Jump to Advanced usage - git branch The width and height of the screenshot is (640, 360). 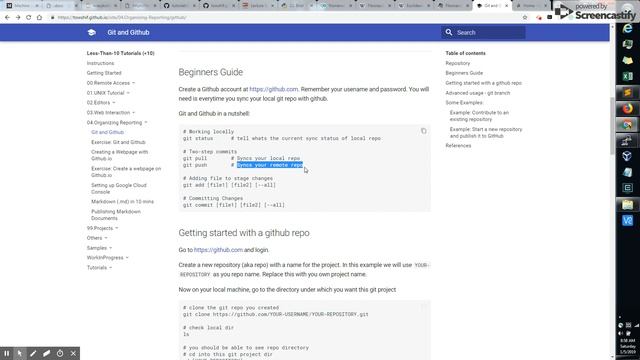[x=478, y=93]
